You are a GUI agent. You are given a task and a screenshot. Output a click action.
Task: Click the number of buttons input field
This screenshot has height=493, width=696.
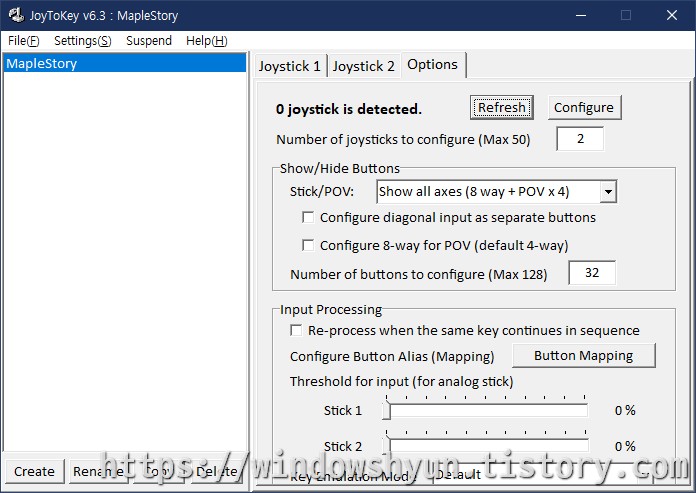pos(592,272)
